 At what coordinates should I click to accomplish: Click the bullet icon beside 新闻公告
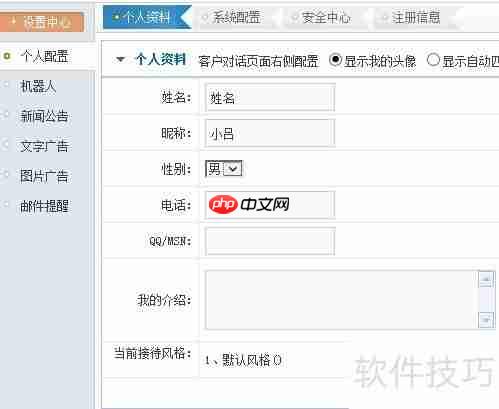(x=6, y=114)
